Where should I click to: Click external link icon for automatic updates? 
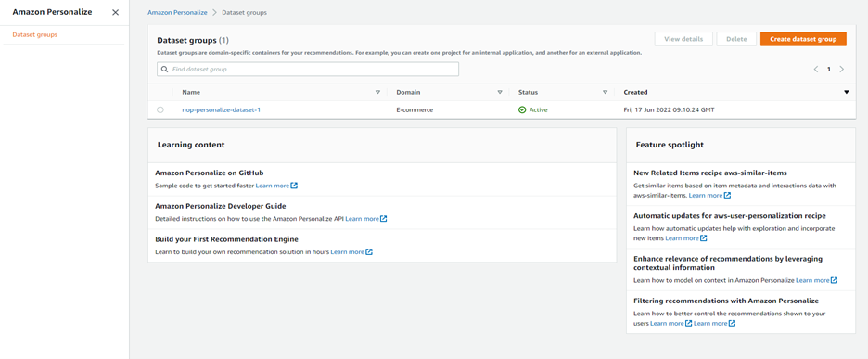click(x=704, y=238)
